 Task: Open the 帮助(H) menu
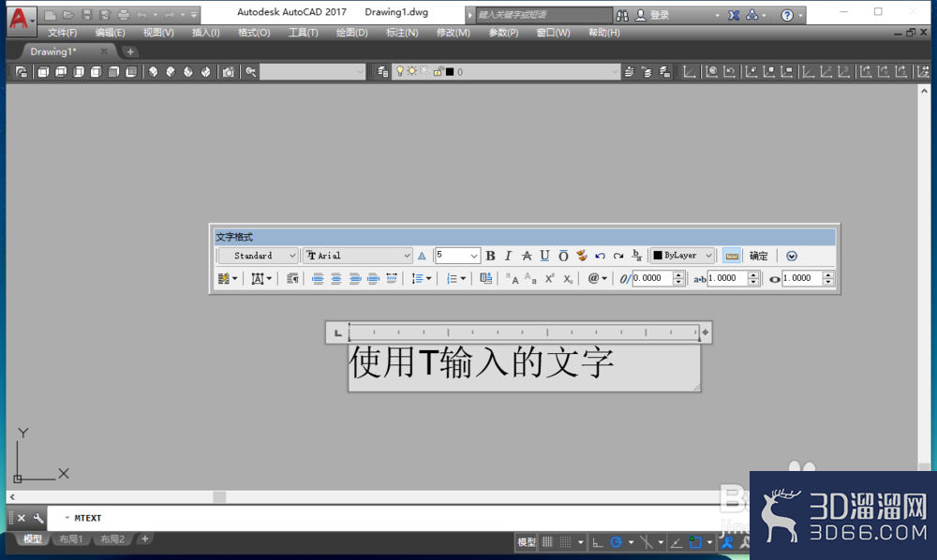point(604,32)
